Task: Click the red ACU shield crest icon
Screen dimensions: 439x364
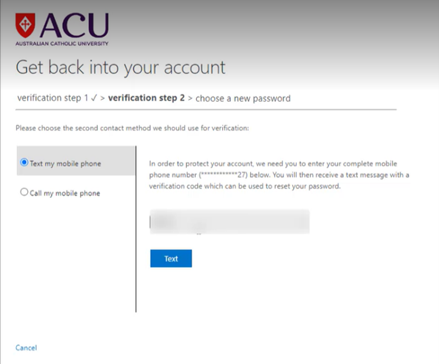Action: click(x=25, y=25)
